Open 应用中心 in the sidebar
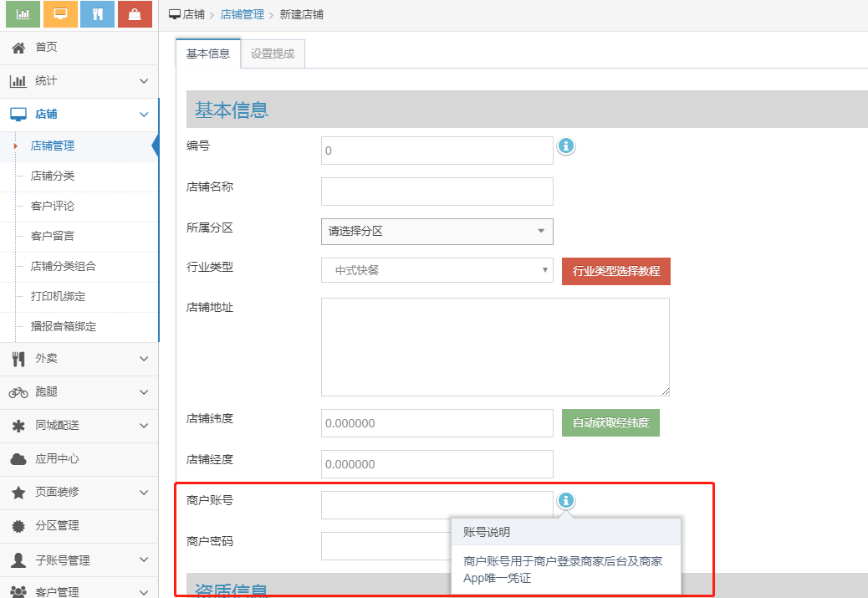Image resolution: width=868 pixels, height=598 pixels. click(x=57, y=459)
